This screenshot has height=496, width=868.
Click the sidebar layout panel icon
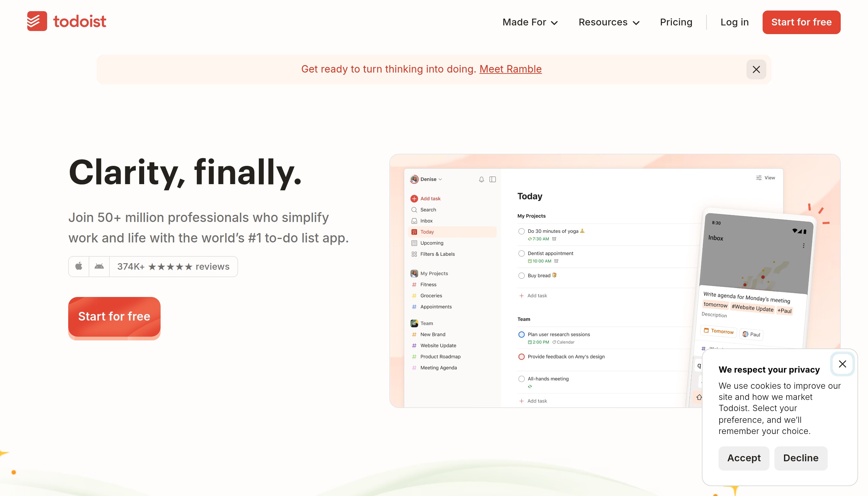click(x=492, y=179)
